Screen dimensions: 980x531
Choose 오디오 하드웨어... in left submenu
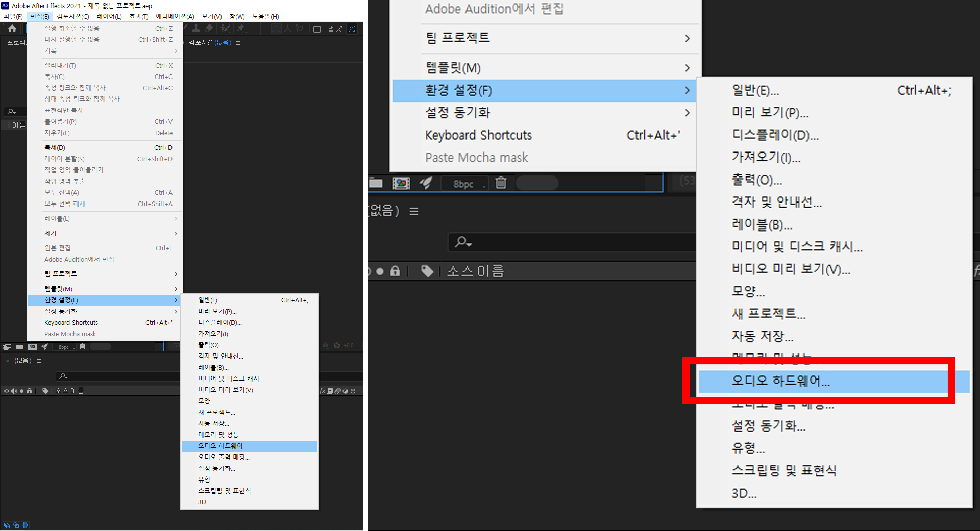point(250,446)
